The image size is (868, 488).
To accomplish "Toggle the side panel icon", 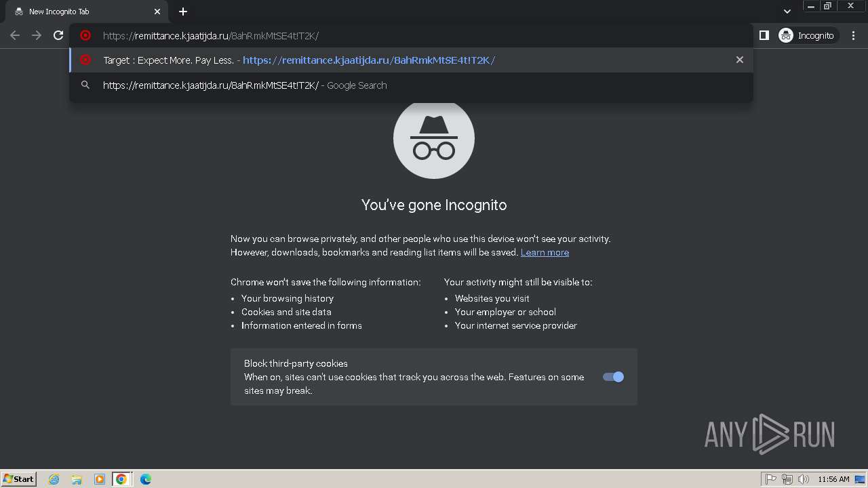I will pyautogui.click(x=764, y=35).
